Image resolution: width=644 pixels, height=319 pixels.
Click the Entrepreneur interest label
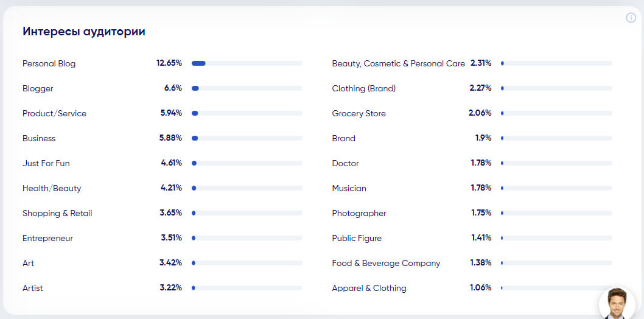[47, 238]
